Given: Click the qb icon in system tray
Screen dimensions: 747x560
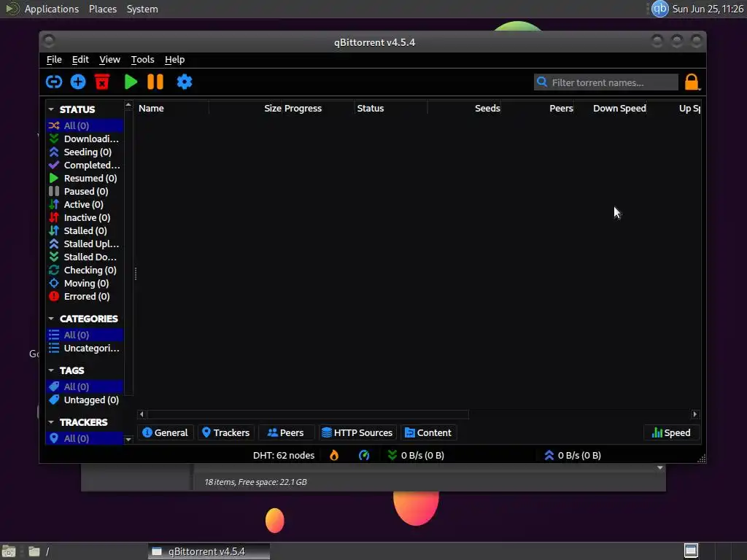Looking at the screenshot, I should [659, 9].
